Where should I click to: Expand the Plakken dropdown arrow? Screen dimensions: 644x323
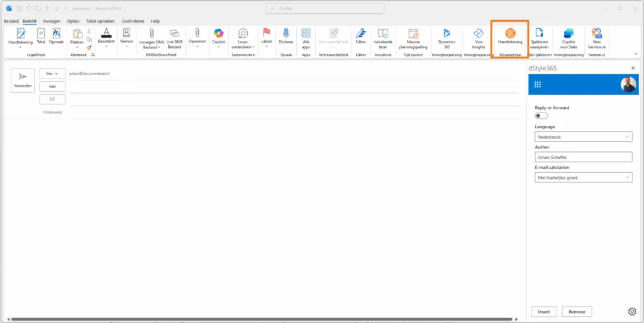tap(77, 48)
